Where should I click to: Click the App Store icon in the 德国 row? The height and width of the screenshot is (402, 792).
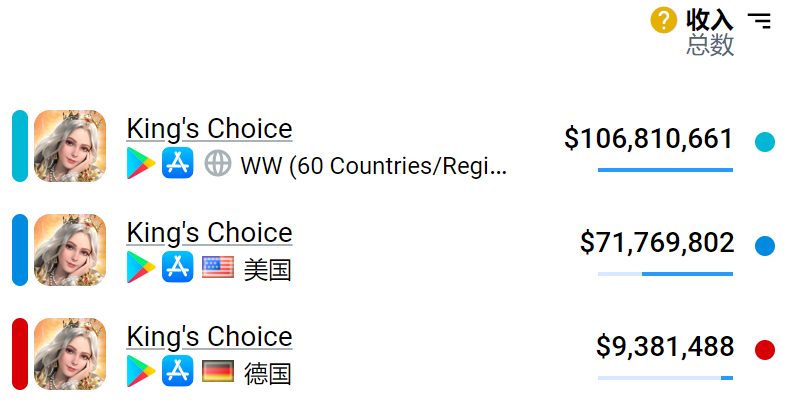177,371
